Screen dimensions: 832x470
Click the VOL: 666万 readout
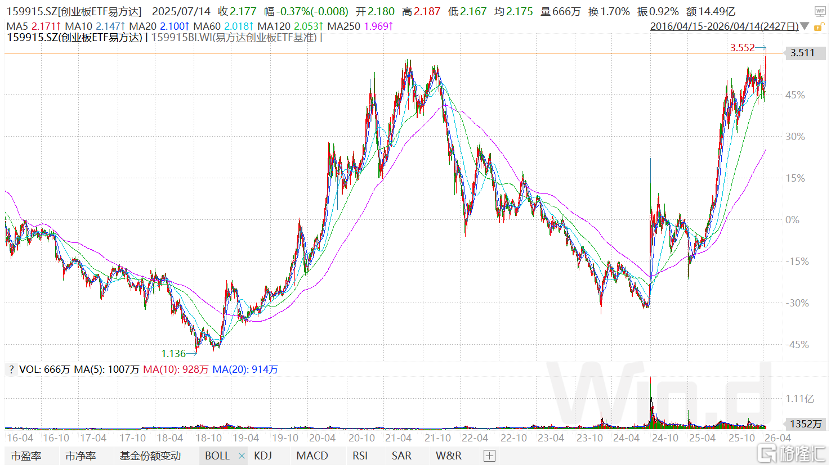tap(45, 370)
